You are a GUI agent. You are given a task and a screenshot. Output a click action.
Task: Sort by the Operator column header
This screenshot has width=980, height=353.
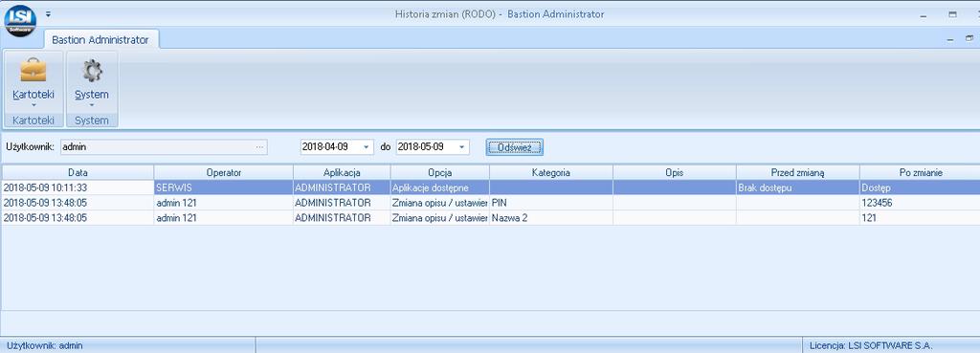pyautogui.click(x=223, y=172)
